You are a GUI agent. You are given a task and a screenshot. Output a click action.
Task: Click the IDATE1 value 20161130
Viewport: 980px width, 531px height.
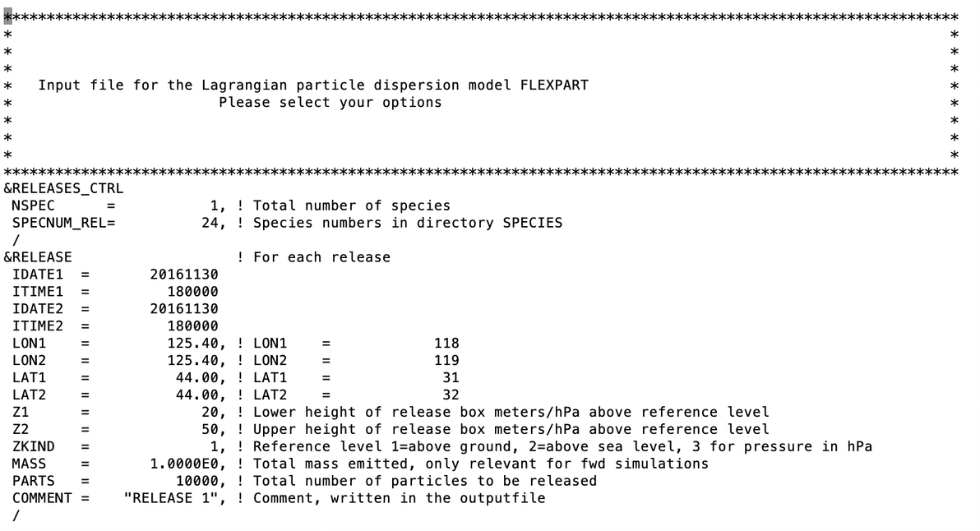click(184, 275)
